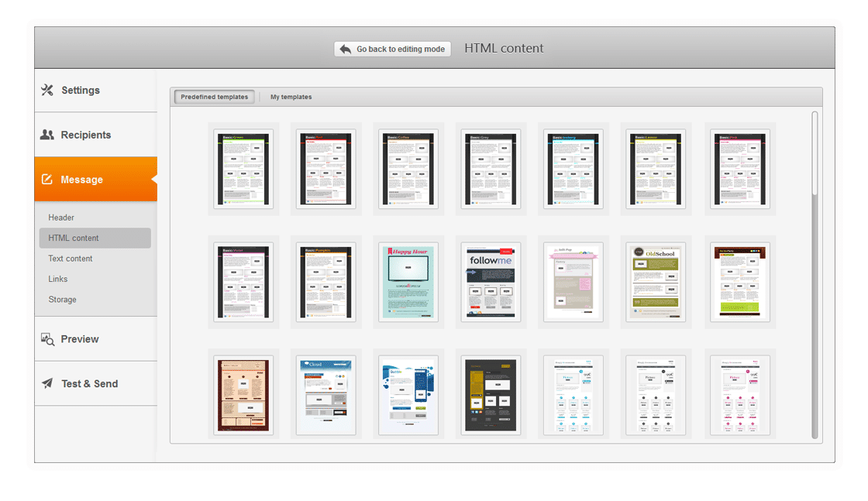Viewport: 868px width, 501px height.
Task: Pick the followme template thumbnail
Action: pyautogui.click(x=491, y=283)
